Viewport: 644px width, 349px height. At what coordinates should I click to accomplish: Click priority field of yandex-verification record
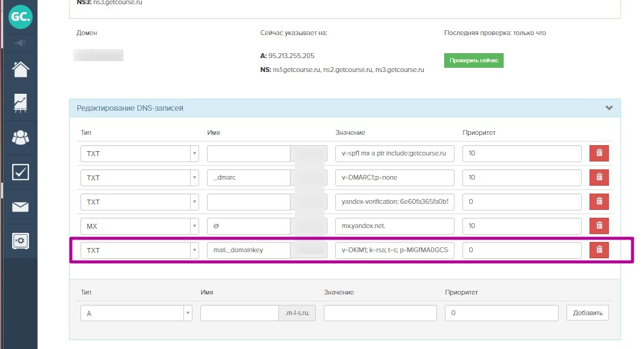click(522, 201)
